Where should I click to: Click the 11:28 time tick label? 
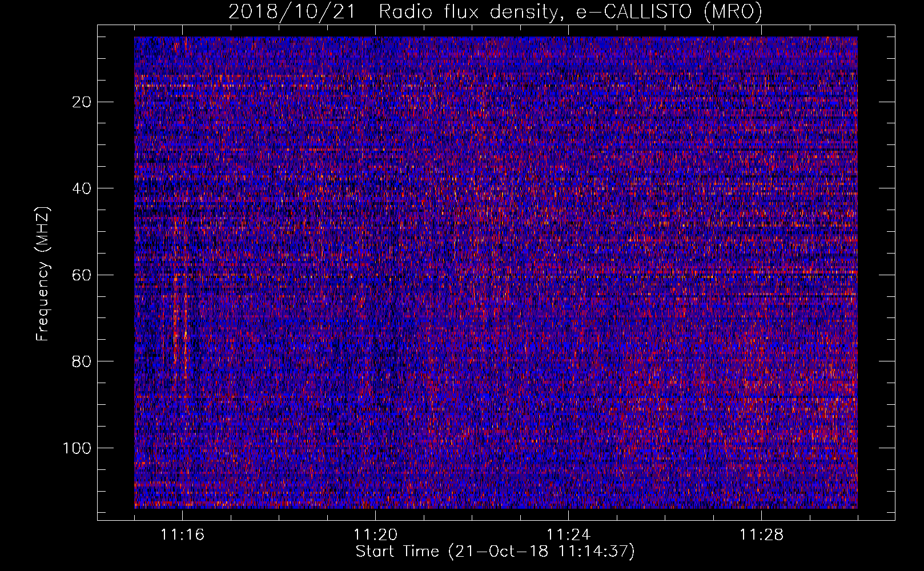[761, 535]
